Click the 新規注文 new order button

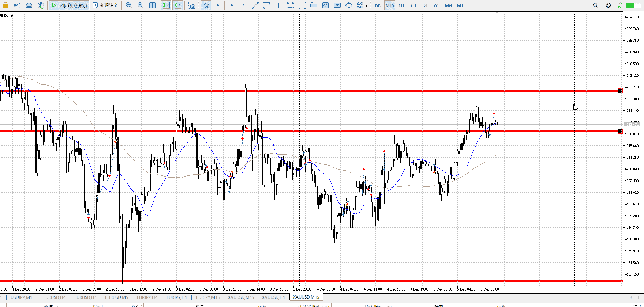tap(105, 5)
